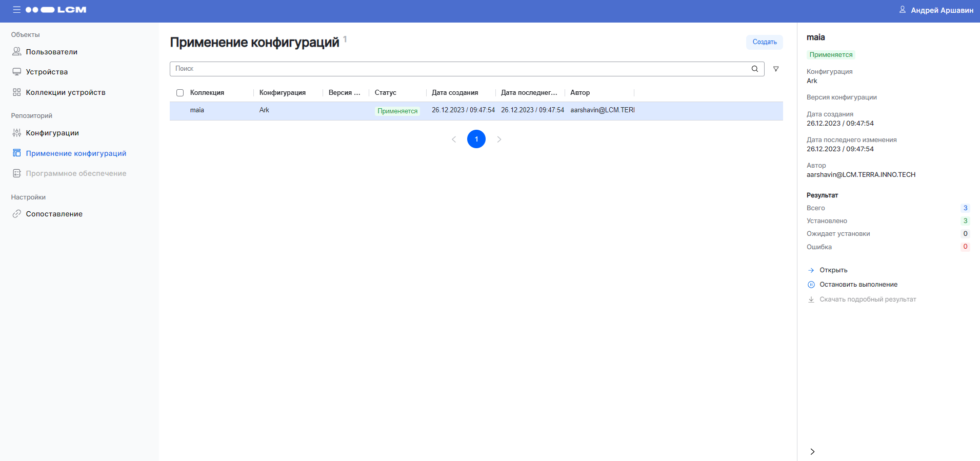This screenshot has width=980, height=461.
Task: Click the Устройства monitor icon
Action: [17, 72]
